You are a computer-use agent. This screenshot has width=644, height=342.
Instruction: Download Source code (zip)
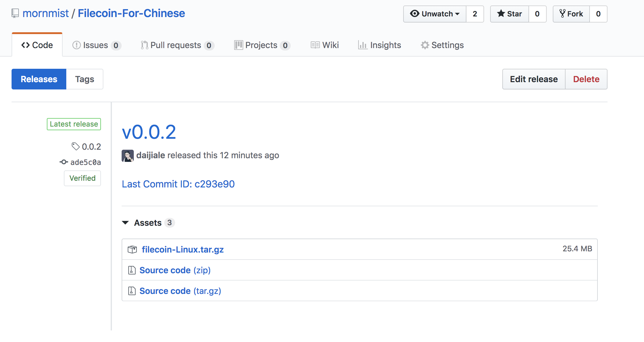(x=175, y=270)
